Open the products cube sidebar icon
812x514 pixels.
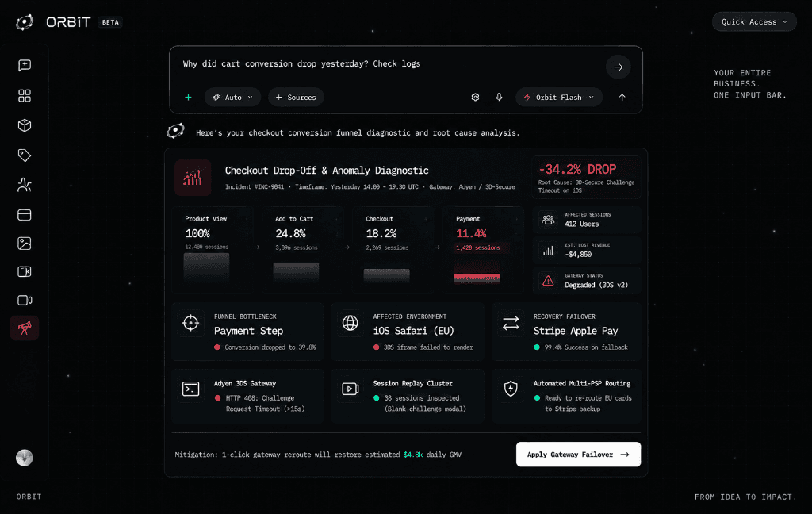(x=25, y=125)
